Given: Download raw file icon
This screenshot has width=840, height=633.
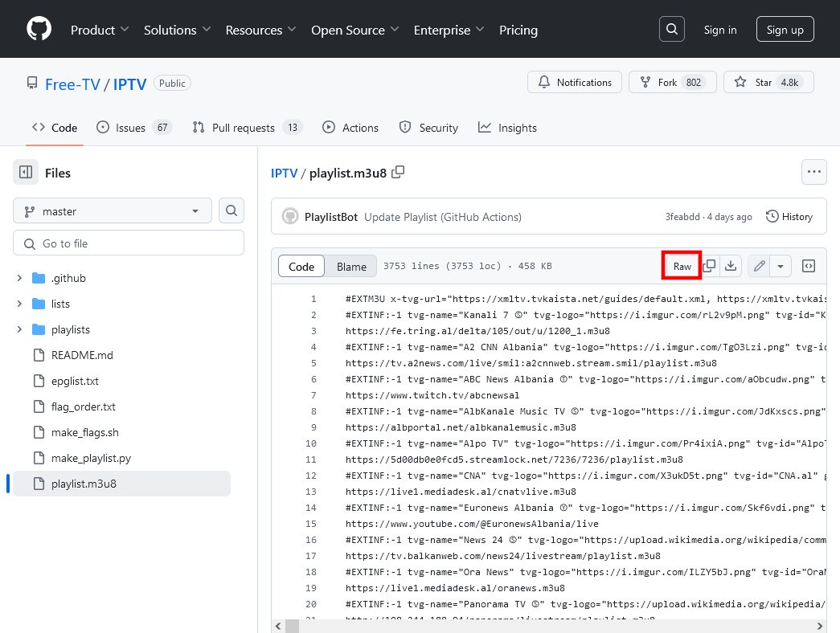Looking at the screenshot, I should click(730, 266).
